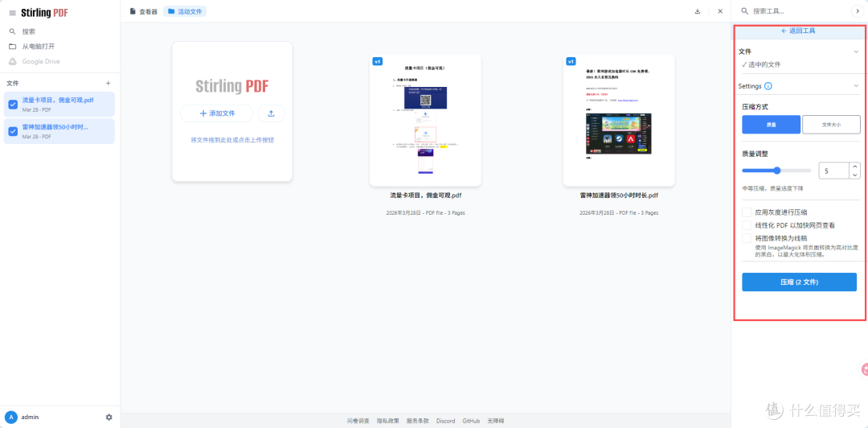Close active files with the X icon

click(720, 11)
